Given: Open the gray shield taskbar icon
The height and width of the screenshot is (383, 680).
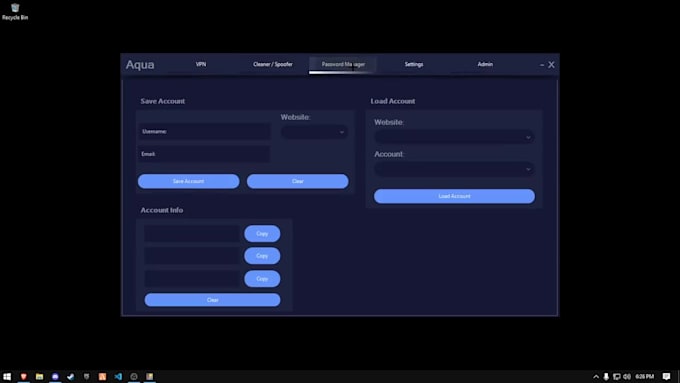Looking at the screenshot, I should click(86, 376).
